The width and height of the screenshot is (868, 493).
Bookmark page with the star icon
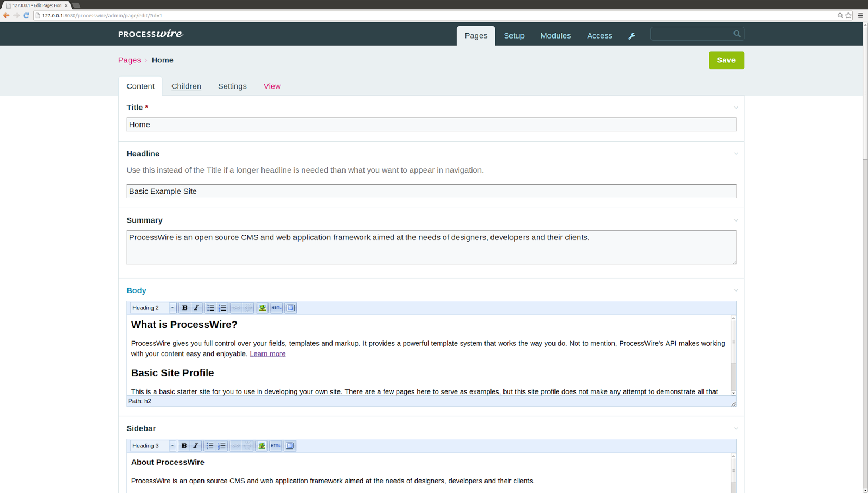pyautogui.click(x=848, y=15)
